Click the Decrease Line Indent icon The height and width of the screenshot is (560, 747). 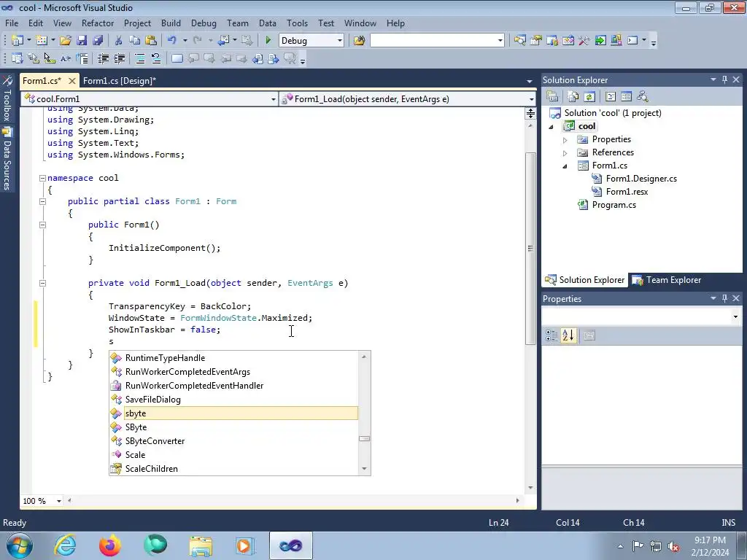[103, 58]
